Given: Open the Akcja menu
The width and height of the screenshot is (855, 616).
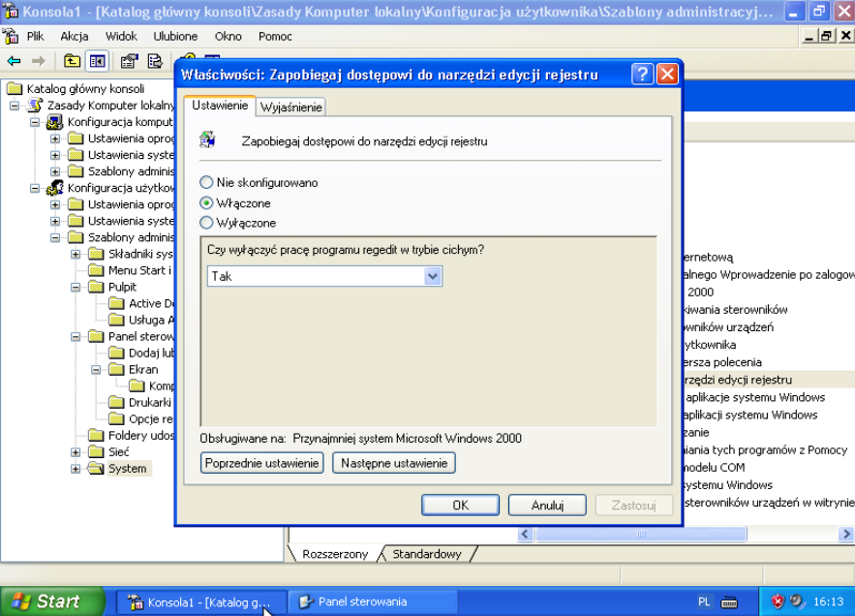Looking at the screenshot, I should coord(75,36).
